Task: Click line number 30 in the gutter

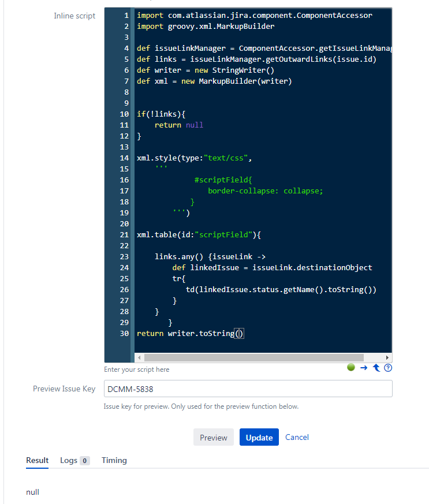Action: coord(124,333)
